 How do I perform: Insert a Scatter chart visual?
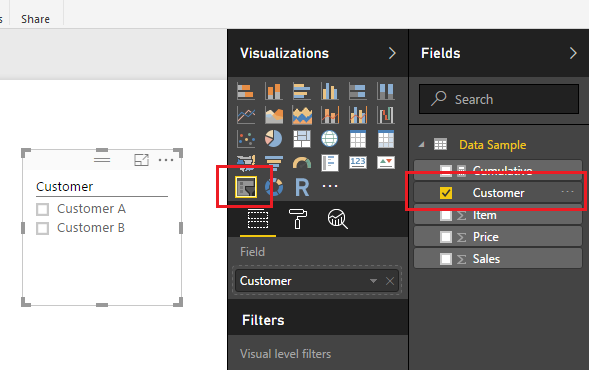pos(246,139)
